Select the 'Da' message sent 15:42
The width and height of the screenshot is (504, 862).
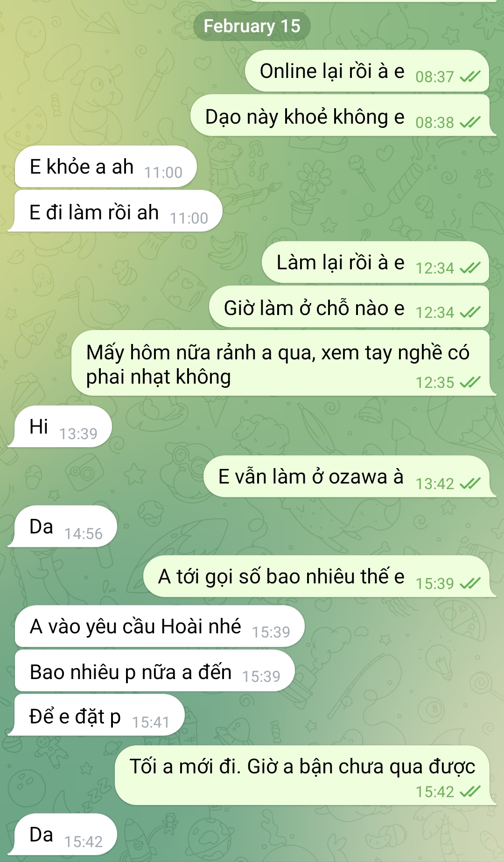(x=62, y=834)
